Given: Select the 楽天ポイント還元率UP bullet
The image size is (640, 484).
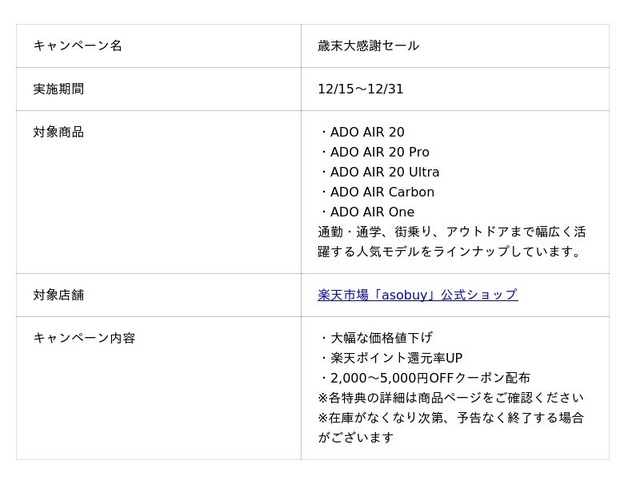Looking at the screenshot, I should point(394,358).
